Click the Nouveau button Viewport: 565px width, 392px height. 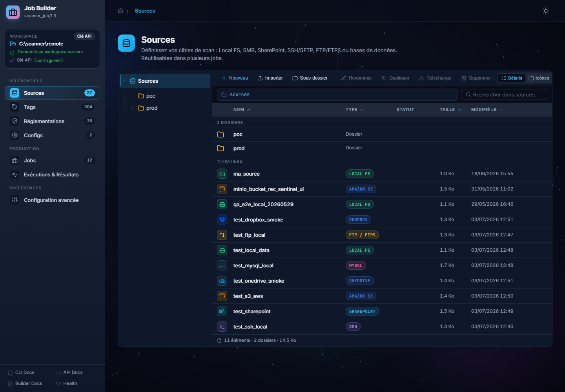(x=235, y=78)
